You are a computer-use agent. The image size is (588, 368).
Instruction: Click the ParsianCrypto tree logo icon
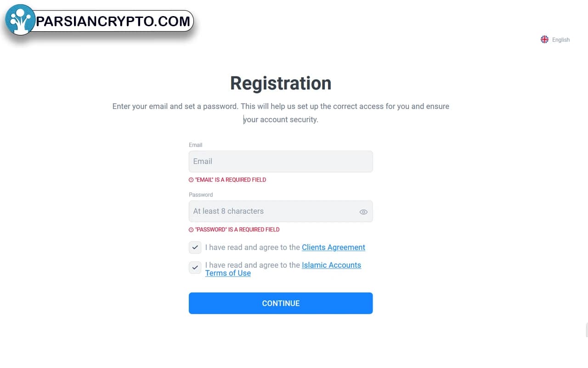point(20,20)
